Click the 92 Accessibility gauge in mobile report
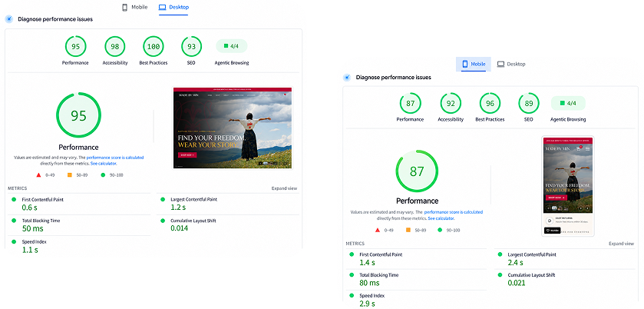 coord(451,103)
